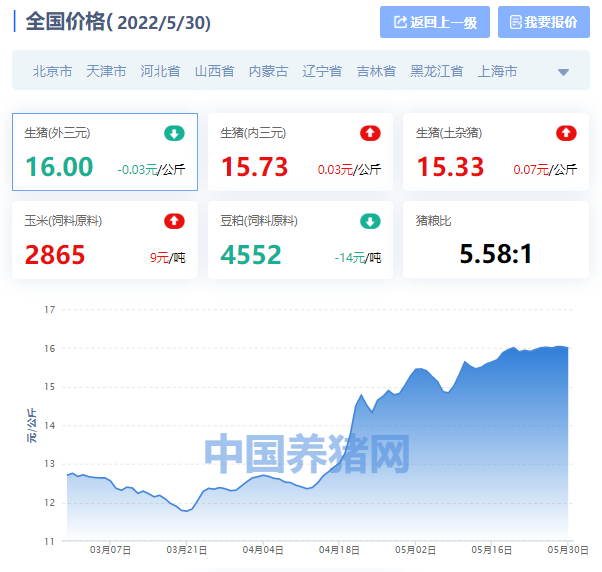Click green down arrow icon on 生猪(外三元) card
Screen dimensions: 602x572
(174, 133)
